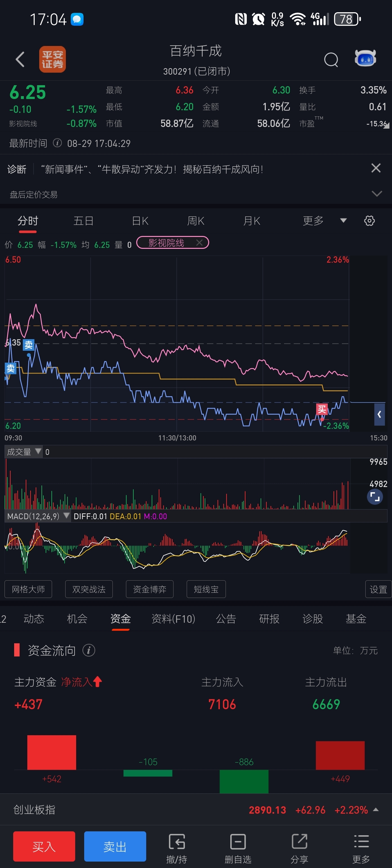
Task: Tap the Wi-Fi status bar icon
Action: pyautogui.click(x=298, y=19)
